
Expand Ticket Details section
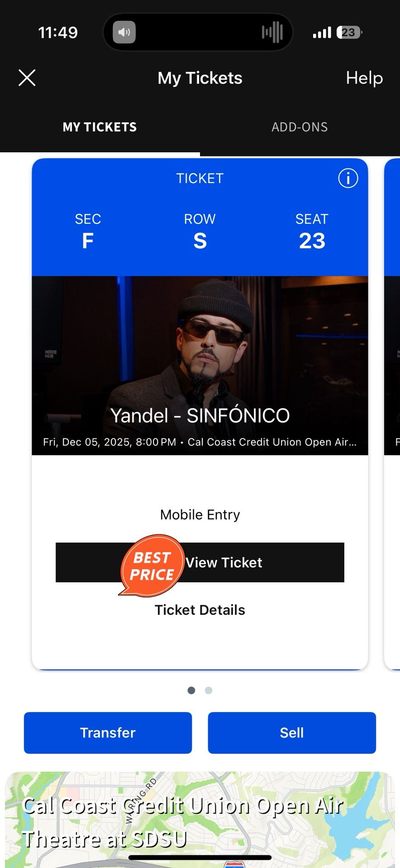point(200,609)
